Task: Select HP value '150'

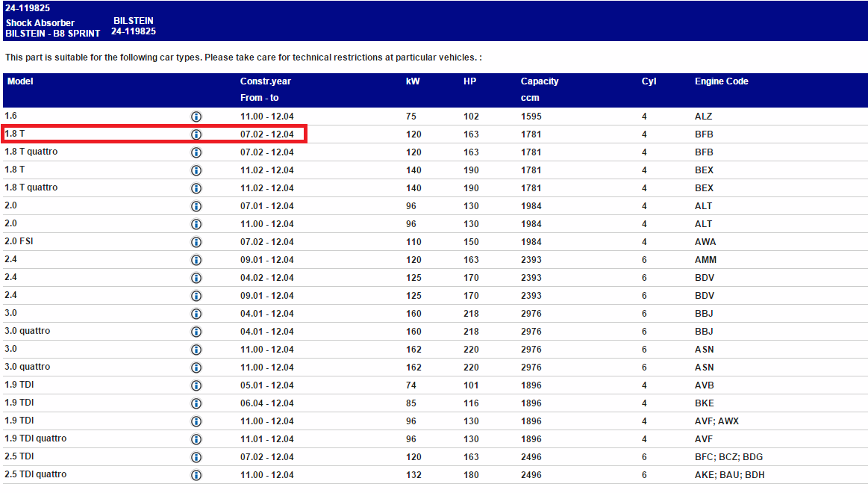Action: tap(471, 242)
